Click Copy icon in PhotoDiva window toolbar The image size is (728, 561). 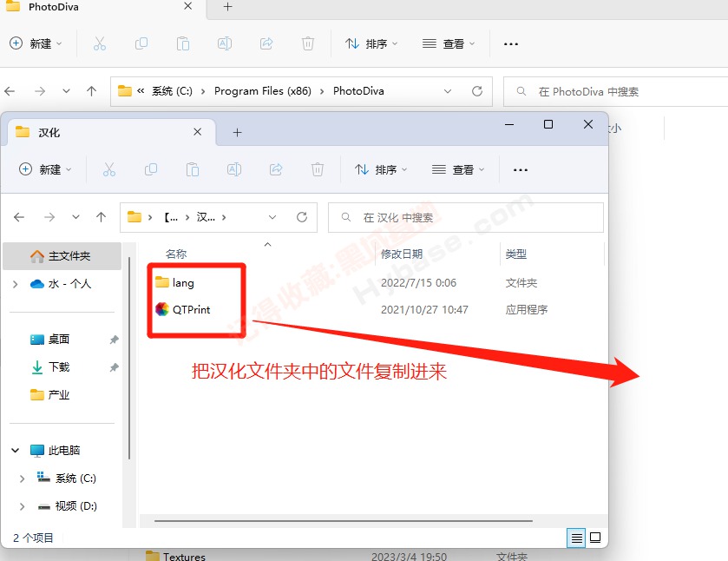[141, 43]
